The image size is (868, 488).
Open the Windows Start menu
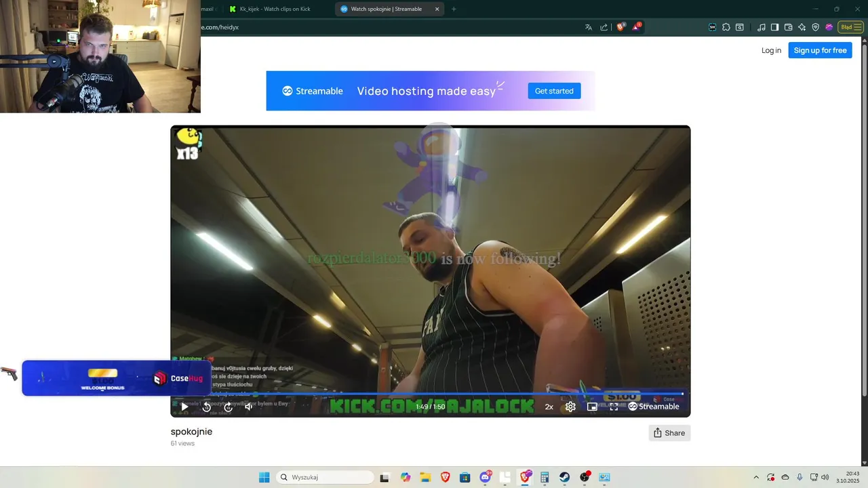(x=264, y=477)
